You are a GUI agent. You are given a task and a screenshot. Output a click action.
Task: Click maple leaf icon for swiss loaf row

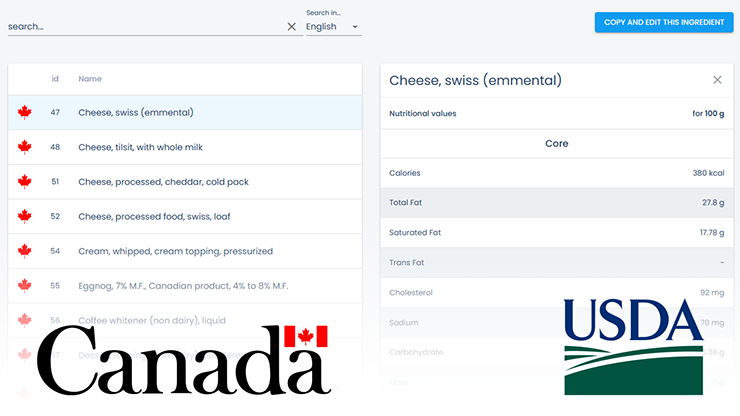click(25, 216)
